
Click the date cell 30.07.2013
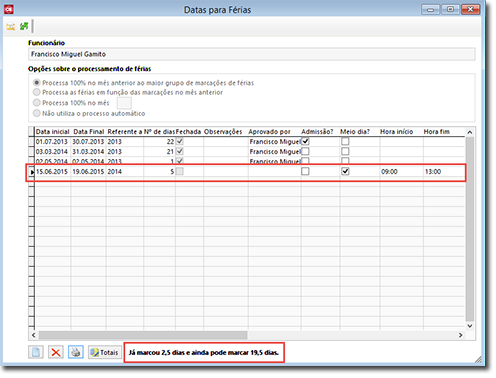coord(88,142)
